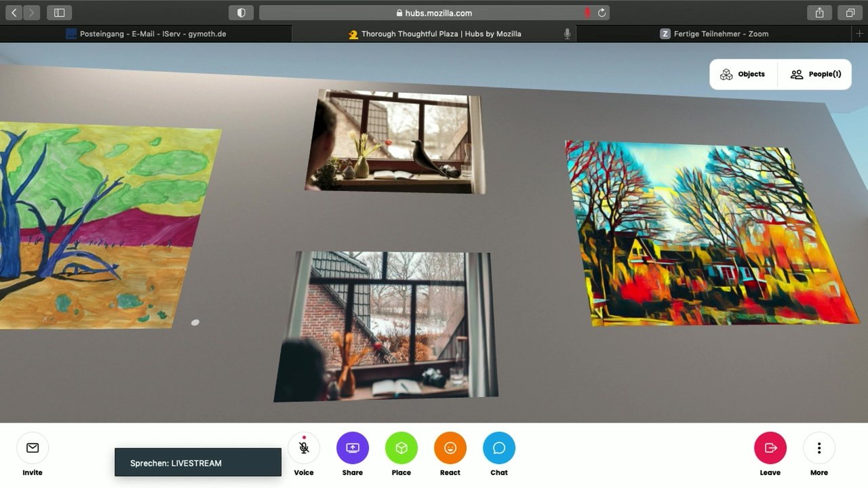This screenshot has width=868, height=488.
Task: Open the Invite envelope icon
Action: point(33,448)
